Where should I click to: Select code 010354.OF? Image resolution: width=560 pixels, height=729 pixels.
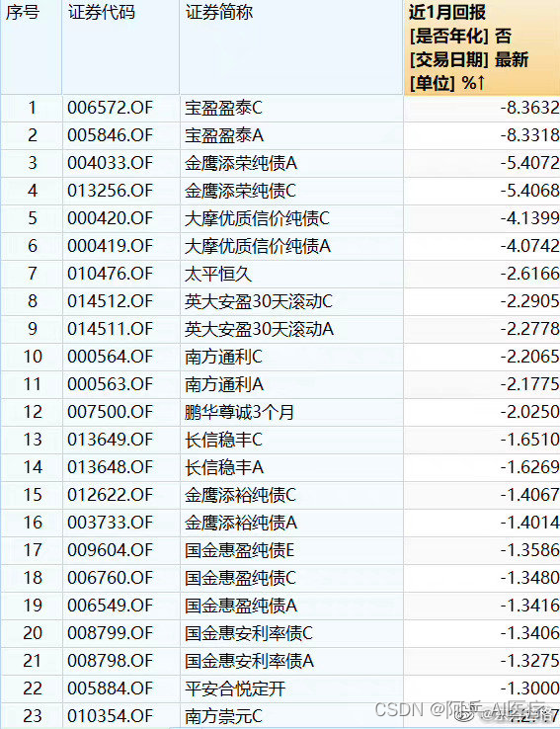pos(111,716)
